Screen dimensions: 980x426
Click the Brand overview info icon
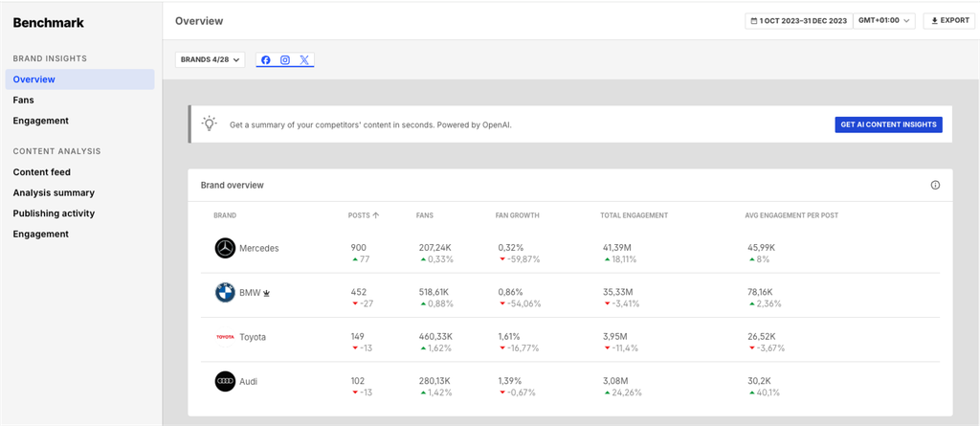[x=935, y=185]
